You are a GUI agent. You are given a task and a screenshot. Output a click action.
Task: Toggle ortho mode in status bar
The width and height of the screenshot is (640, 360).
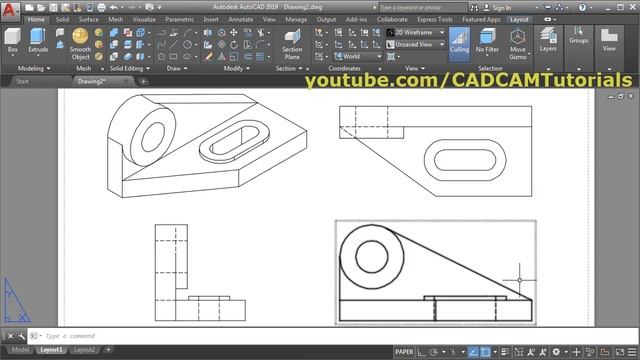pyautogui.click(x=422, y=352)
